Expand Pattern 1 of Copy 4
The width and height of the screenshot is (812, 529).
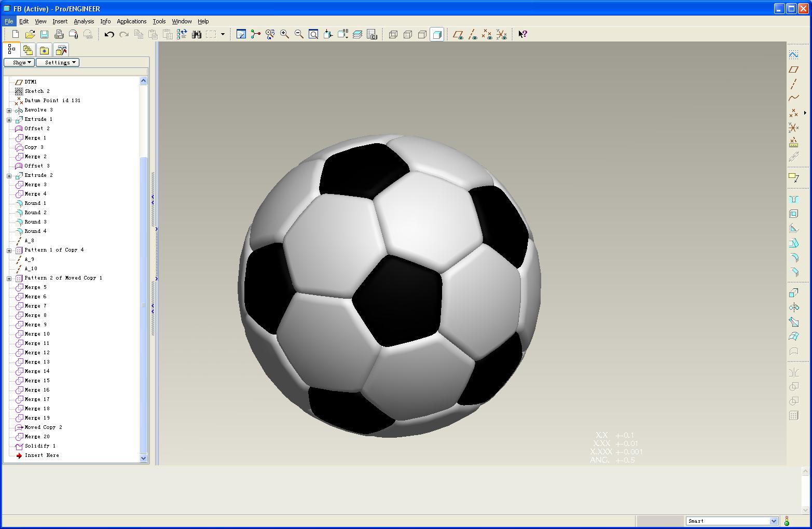(9, 250)
